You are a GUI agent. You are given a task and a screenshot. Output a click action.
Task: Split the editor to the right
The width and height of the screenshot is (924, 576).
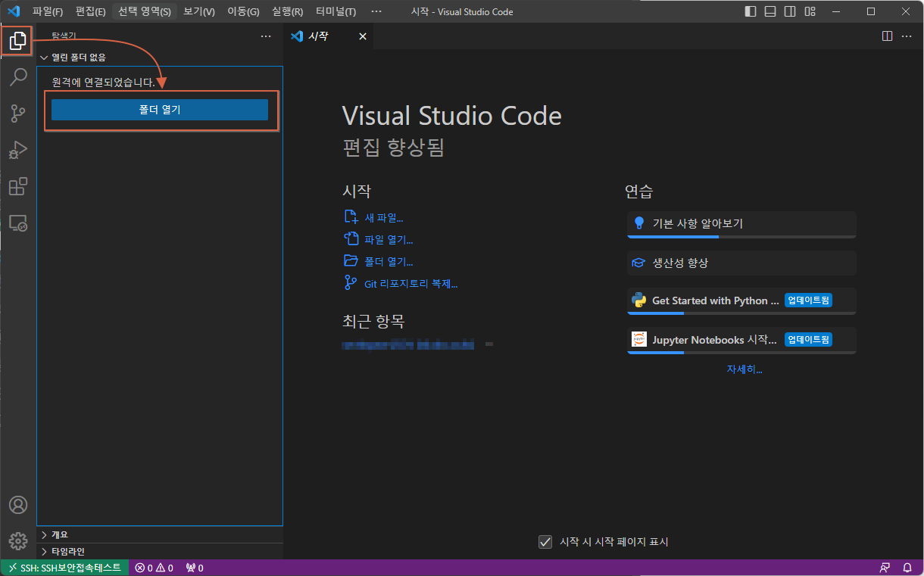[888, 36]
